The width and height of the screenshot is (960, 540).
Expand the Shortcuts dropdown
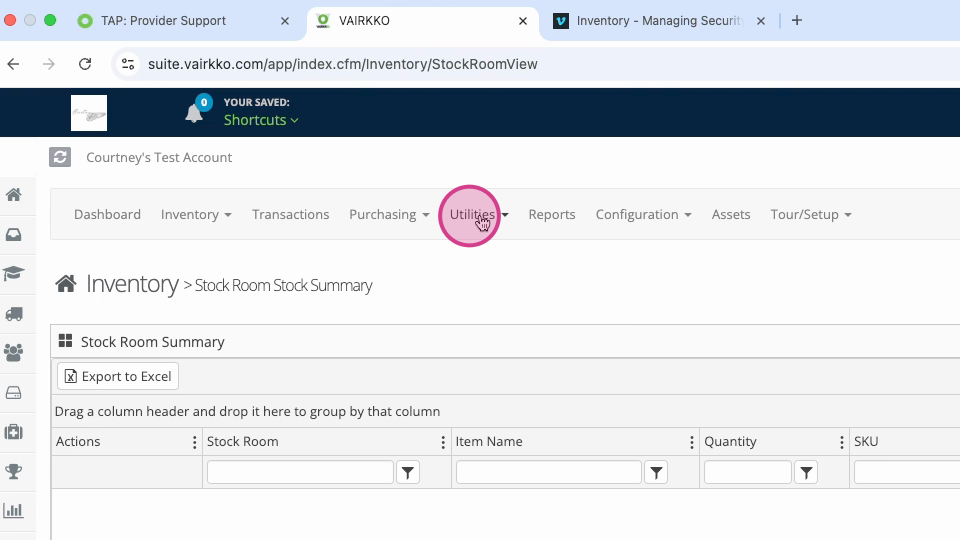point(261,120)
